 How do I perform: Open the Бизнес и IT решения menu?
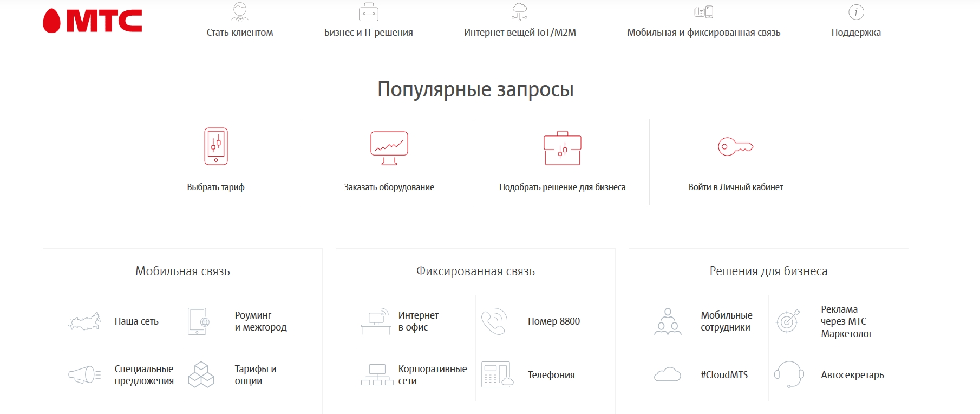pyautogui.click(x=368, y=33)
